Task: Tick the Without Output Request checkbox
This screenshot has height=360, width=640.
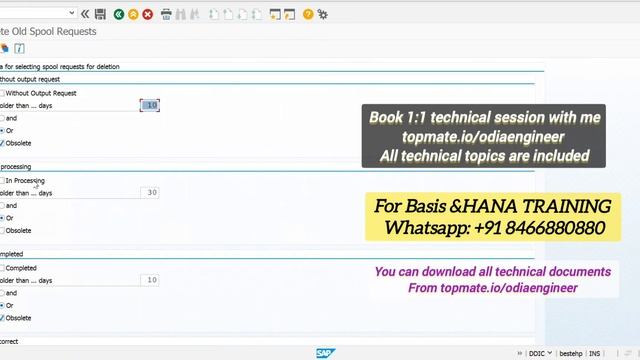Action: click(2, 93)
